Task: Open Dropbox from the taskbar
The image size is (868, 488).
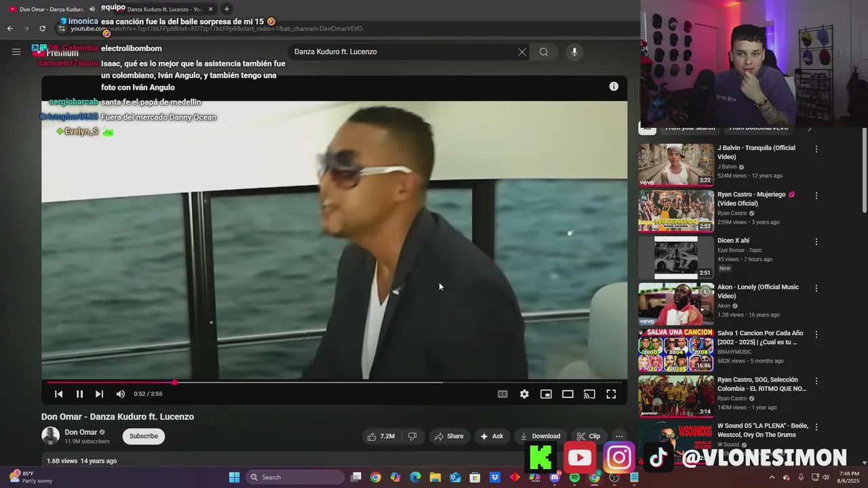Action: point(495,477)
